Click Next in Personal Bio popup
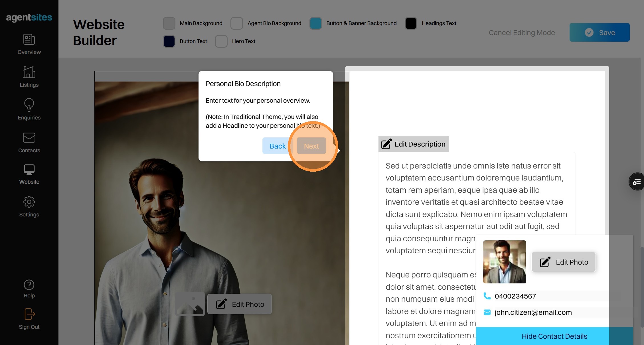 pyautogui.click(x=311, y=146)
